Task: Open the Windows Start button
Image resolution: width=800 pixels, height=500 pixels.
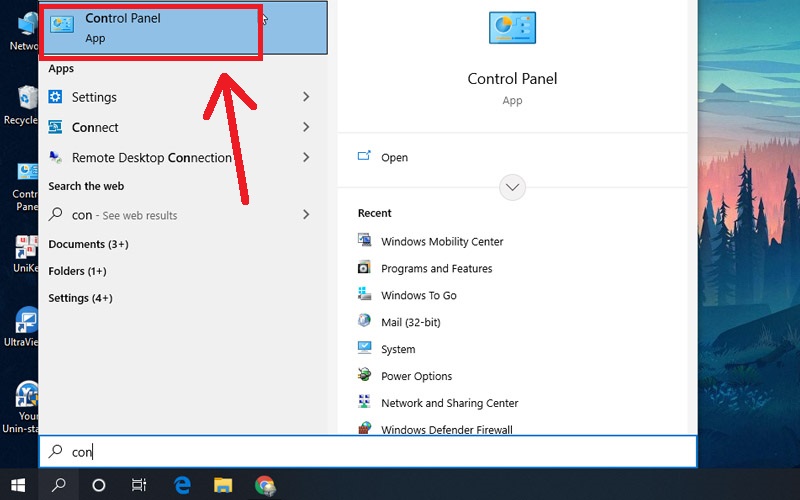Action: (x=18, y=485)
